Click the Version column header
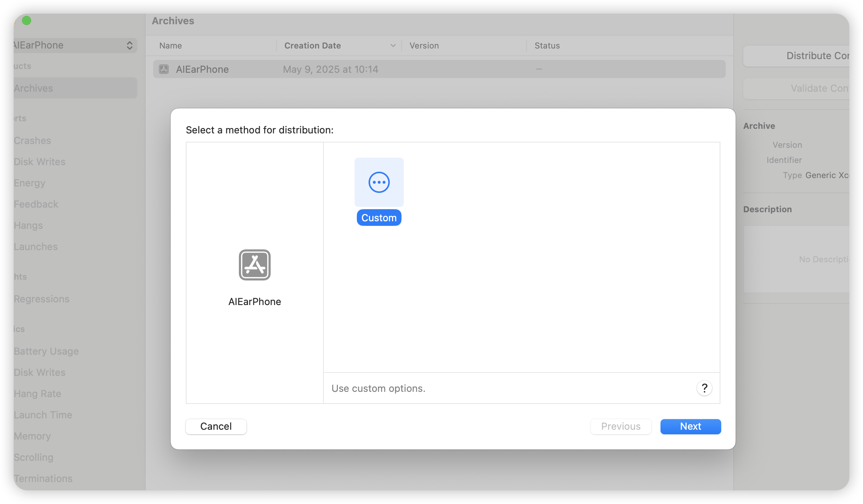This screenshot has width=863, height=504. point(424,46)
